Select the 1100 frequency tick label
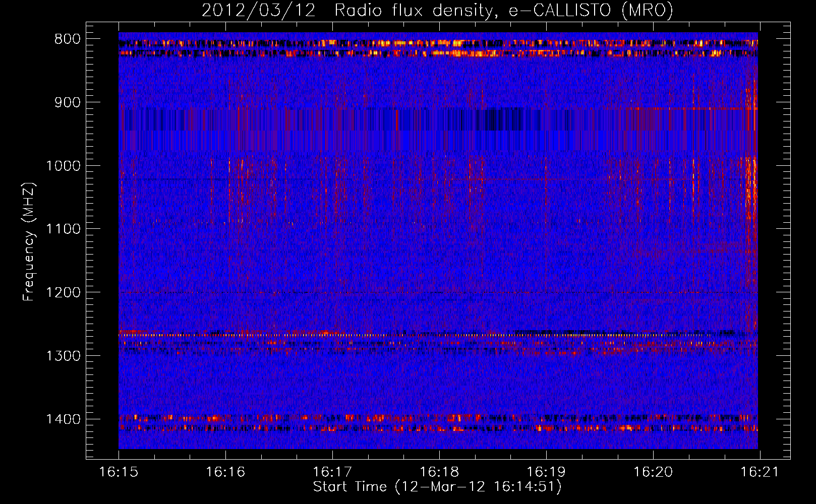816x504 pixels. point(63,229)
